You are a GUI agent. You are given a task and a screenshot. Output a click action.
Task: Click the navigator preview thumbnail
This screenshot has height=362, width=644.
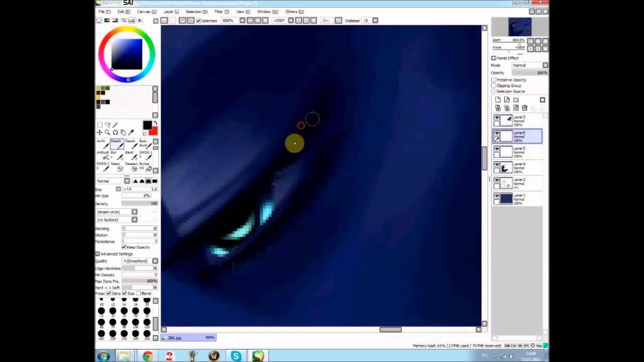pyautogui.click(x=519, y=27)
